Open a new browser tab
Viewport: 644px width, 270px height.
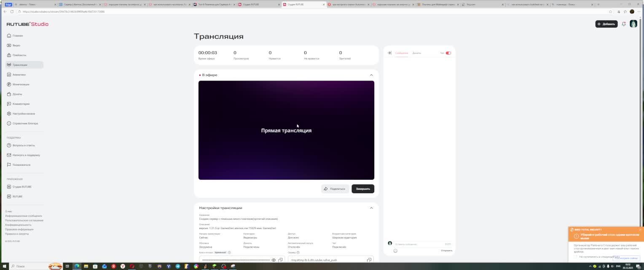pos(598,4)
